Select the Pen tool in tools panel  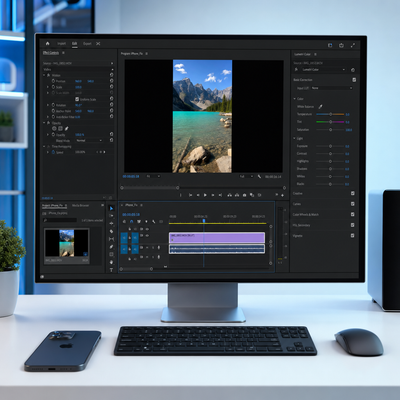click(111, 247)
